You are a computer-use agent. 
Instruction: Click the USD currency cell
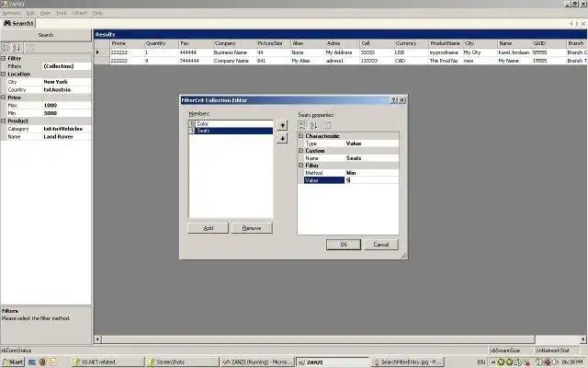[x=411, y=52]
